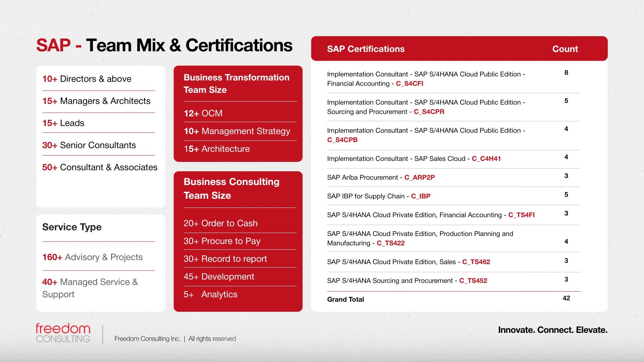Click the Grand Total row
Image resolution: width=644 pixels, height=362 pixels.
point(345,299)
